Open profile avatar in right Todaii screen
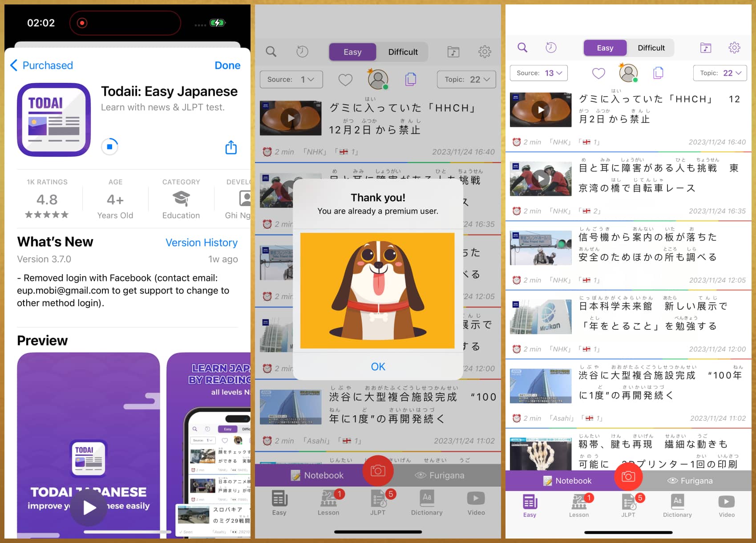 coord(628,73)
